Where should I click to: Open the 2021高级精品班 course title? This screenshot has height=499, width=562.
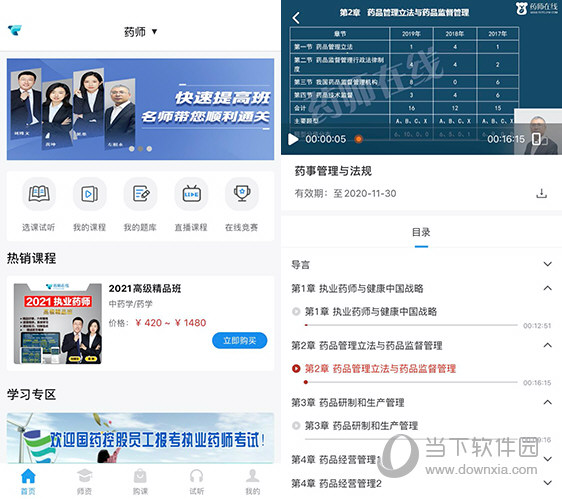(x=145, y=289)
